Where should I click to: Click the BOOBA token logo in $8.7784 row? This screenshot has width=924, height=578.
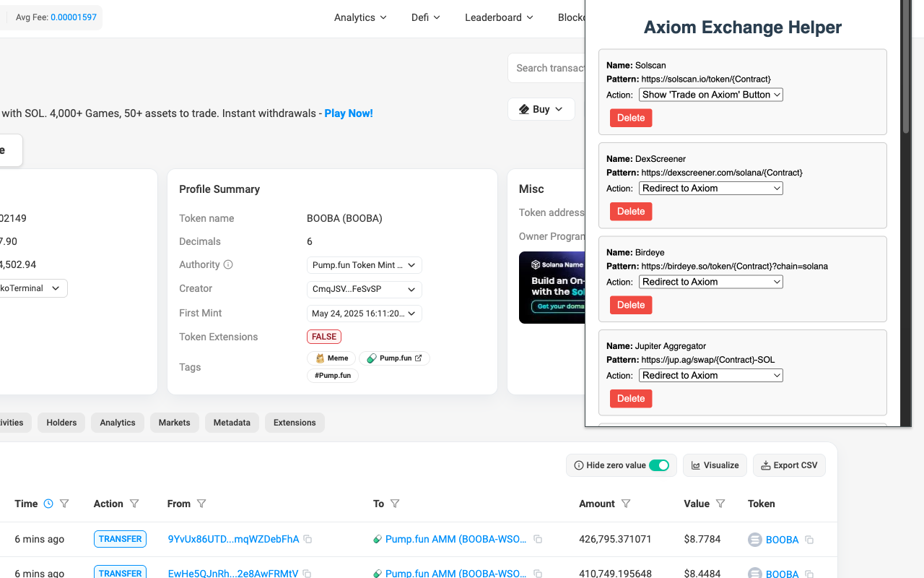pyautogui.click(x=754, y=540)
